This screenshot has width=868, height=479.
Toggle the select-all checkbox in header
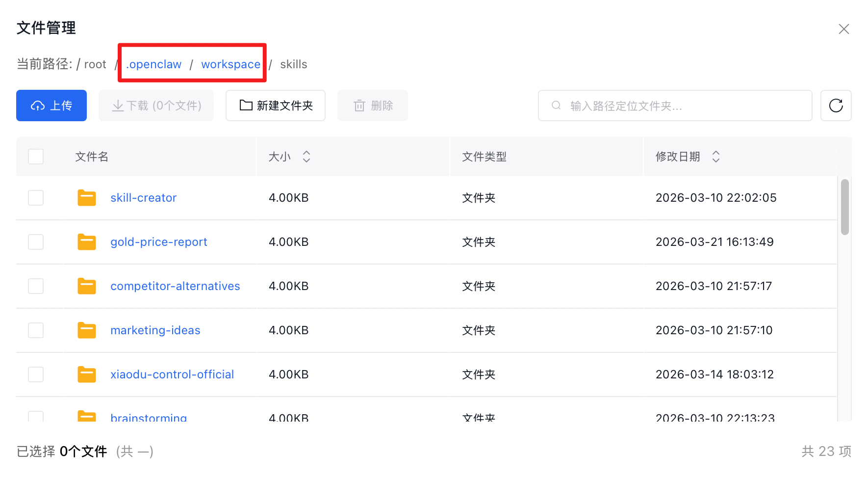(36, 157)
